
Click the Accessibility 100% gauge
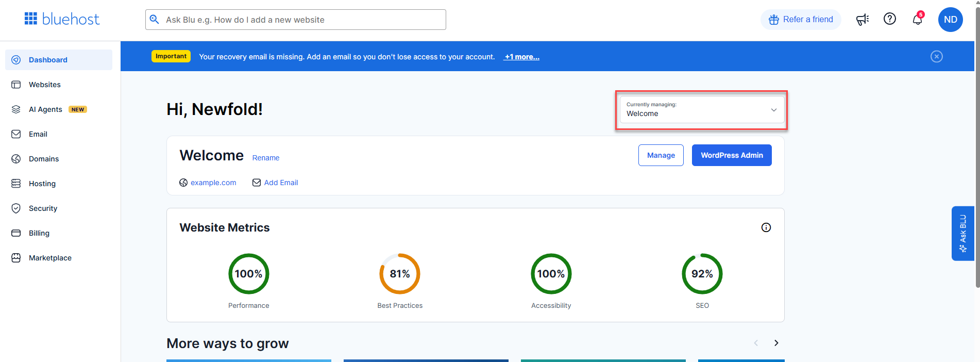551,274
